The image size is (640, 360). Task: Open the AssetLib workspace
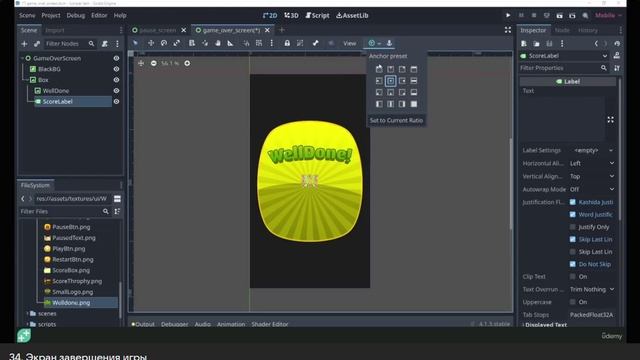[x=352, y=16]
